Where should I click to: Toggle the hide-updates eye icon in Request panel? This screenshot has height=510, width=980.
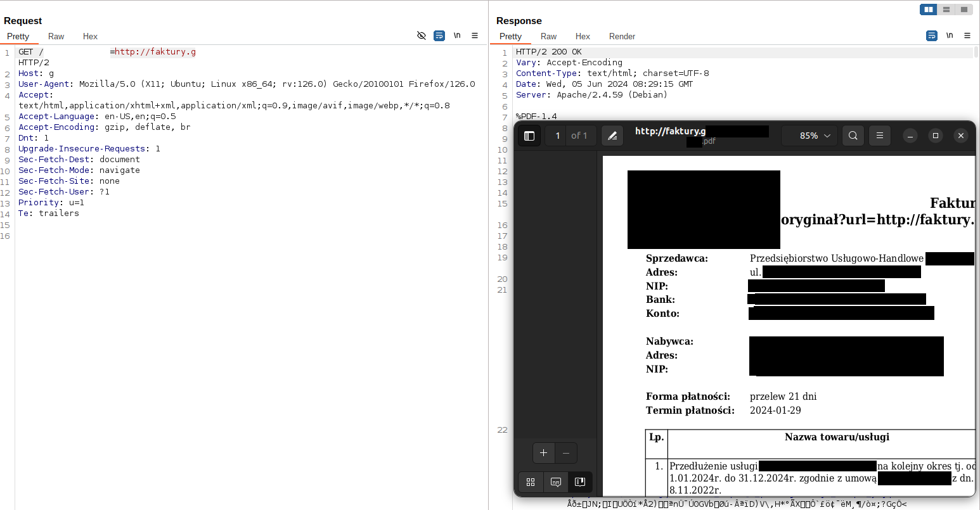pyautogui.click(x=422, y=35)
